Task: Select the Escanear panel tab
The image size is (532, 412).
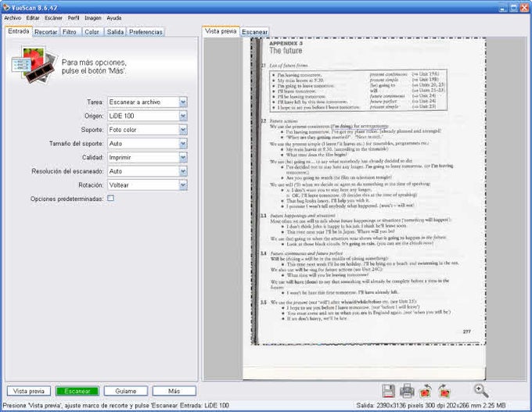Action: (x=255, y=32)
